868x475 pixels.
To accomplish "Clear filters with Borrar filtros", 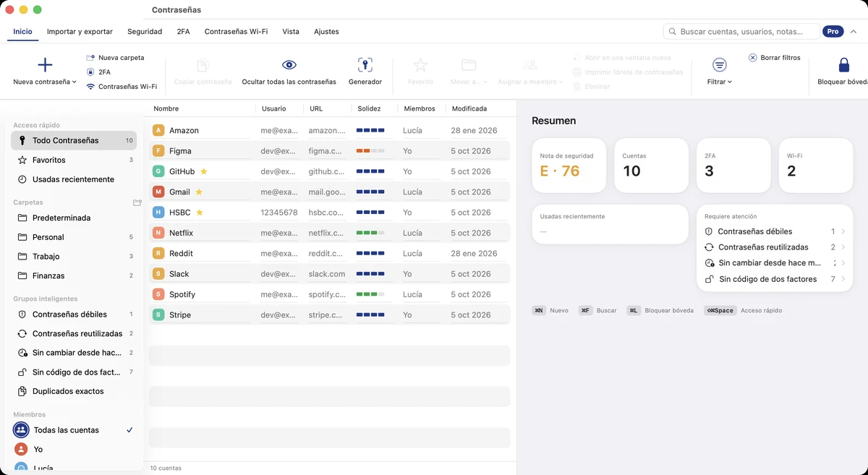I will pos(775,57).
